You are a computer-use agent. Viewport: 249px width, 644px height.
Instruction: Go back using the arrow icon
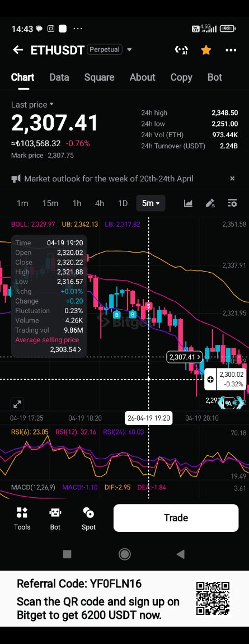(18, 50)
